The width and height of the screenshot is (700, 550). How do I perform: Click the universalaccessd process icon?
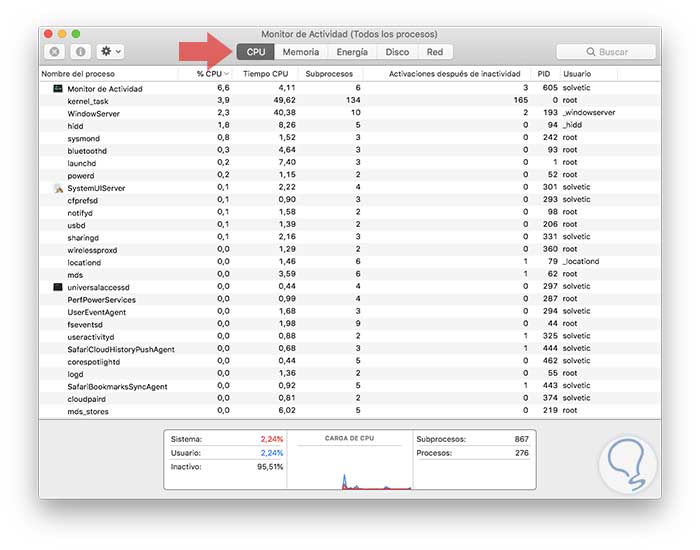58,287
